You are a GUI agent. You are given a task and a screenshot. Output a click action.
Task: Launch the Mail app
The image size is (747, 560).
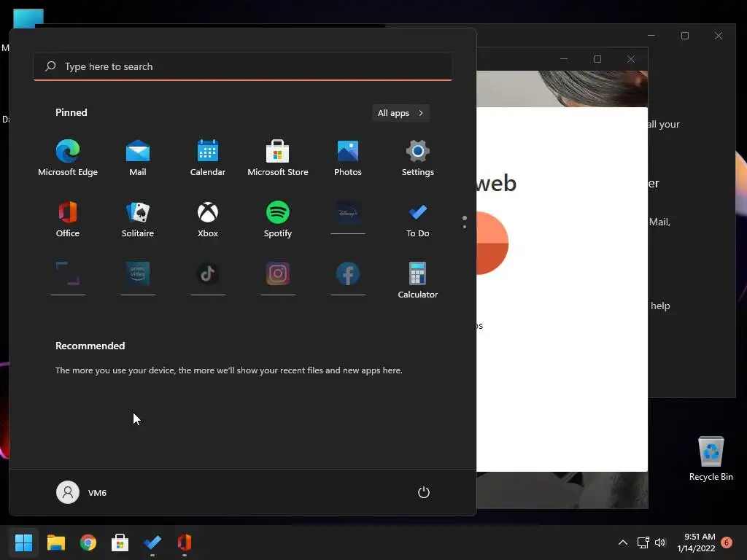coord(138,158)
